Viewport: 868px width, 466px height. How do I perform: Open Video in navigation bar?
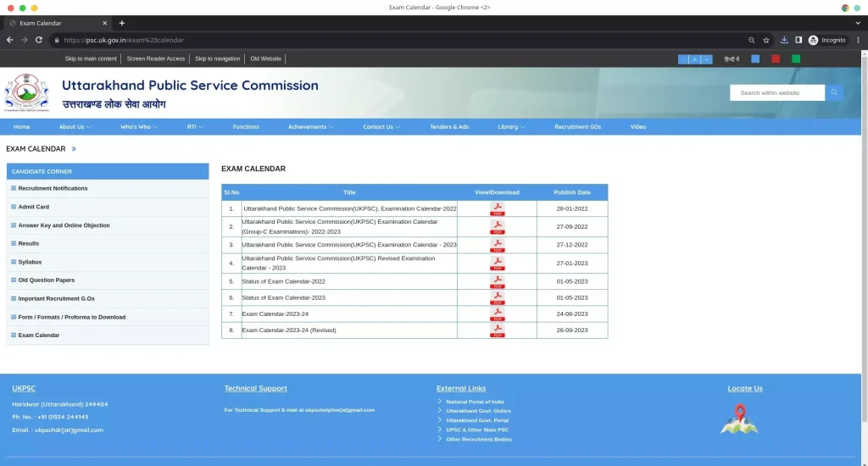tap(637, 127)
